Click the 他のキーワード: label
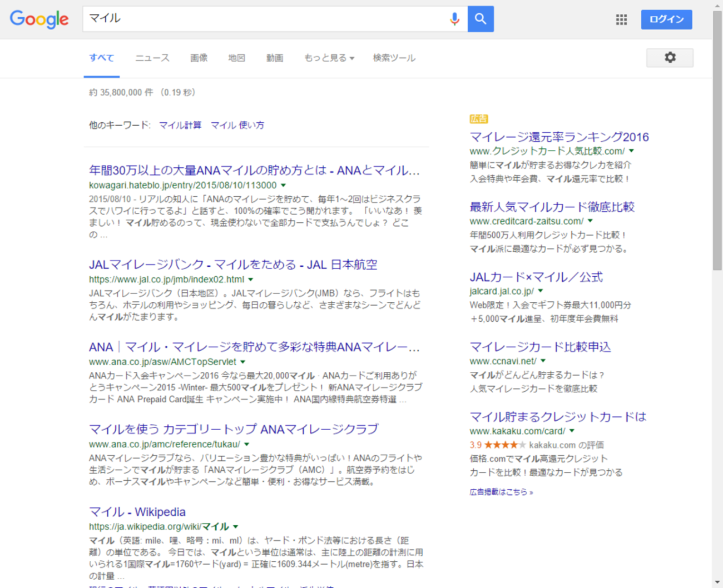The width and height of the screenshot is (723, 588). 120,125
